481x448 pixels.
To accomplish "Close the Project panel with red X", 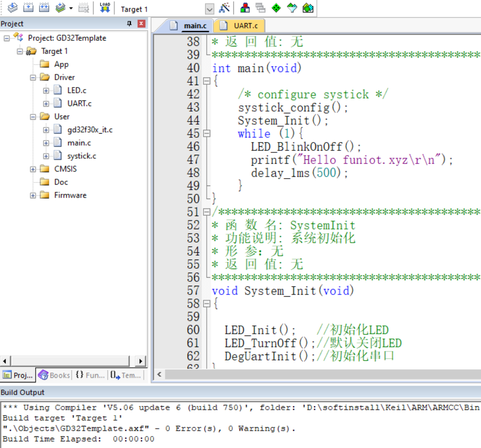I will point(142,24).
